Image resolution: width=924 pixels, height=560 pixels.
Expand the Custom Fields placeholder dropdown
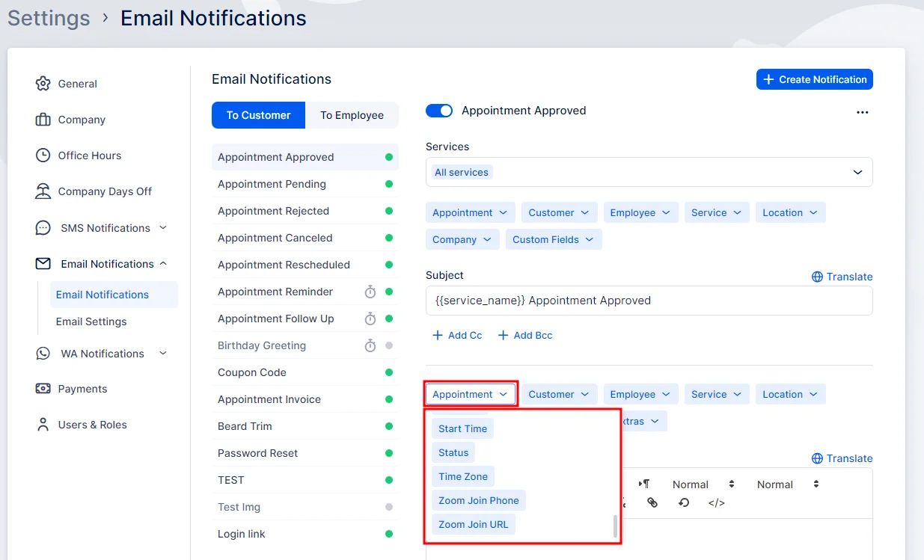click(x=554, y=239)
